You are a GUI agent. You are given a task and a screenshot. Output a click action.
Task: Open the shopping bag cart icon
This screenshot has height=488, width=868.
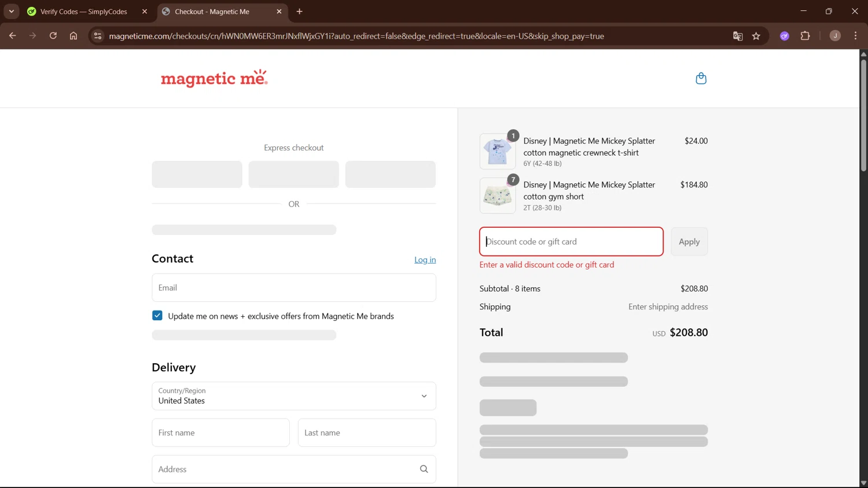[701, 78]
